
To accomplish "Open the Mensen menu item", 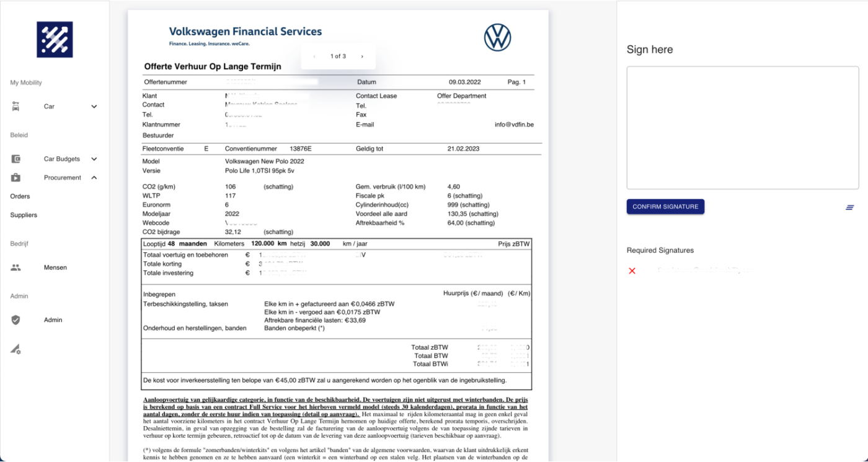I will [x=55, y=268].
